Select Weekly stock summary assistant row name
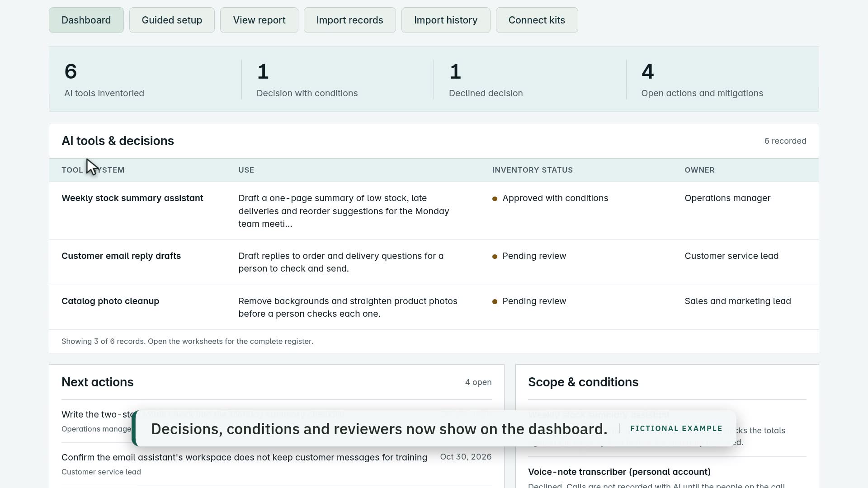 click(132, 198)
